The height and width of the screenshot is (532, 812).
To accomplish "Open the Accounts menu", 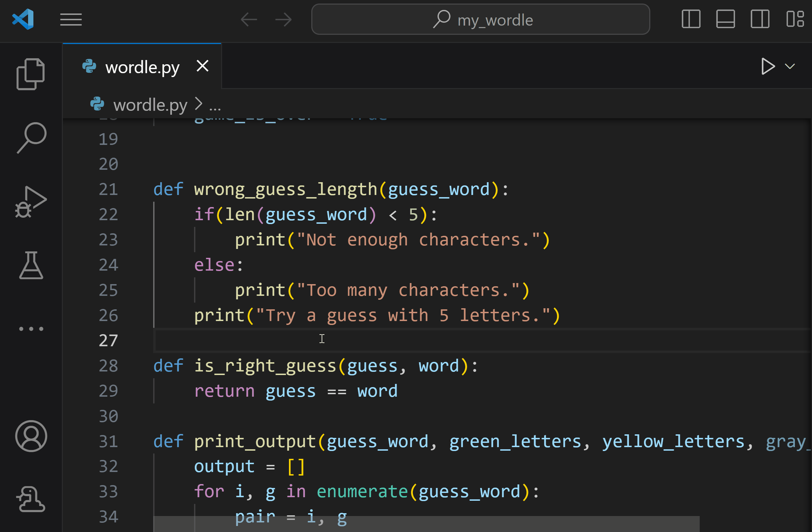I will point(31,436).
